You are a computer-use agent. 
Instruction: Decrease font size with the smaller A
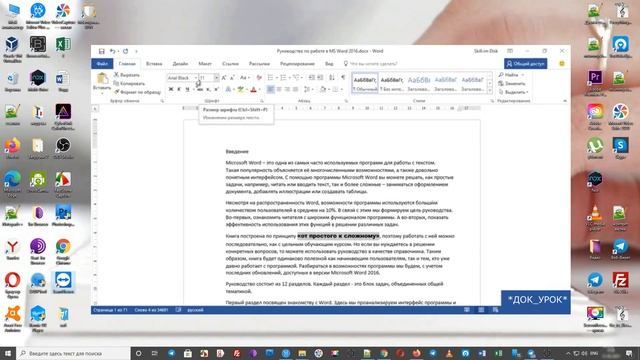pos(232,78)
